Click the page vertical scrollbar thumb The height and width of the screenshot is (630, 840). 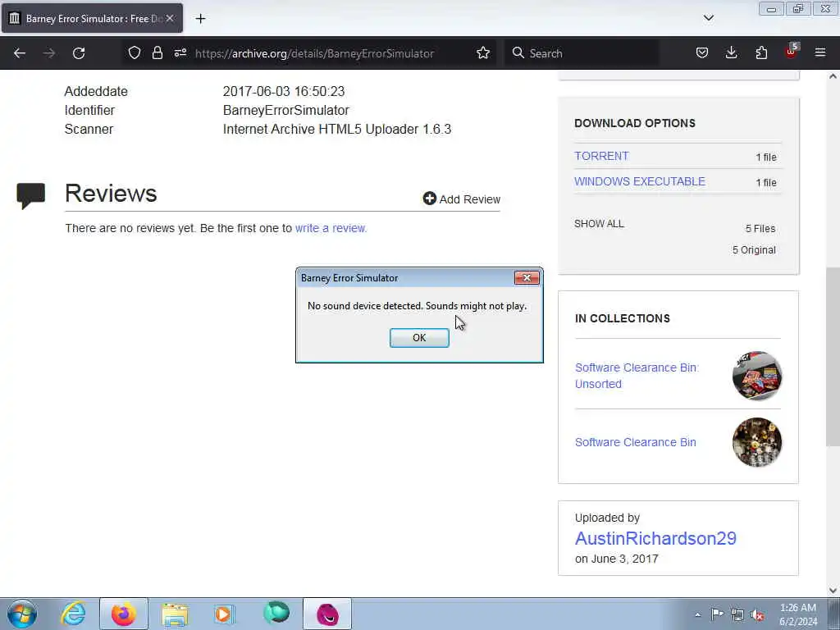coord(833,356)
